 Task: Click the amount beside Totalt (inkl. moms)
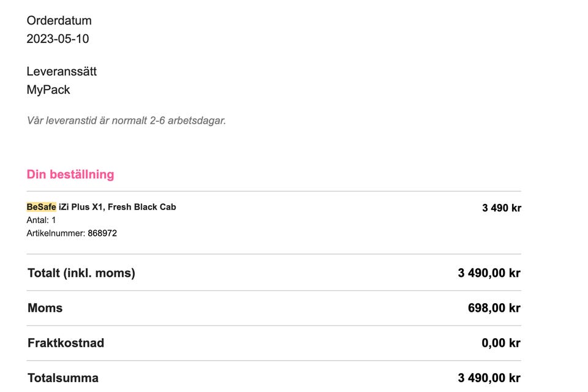489,273
